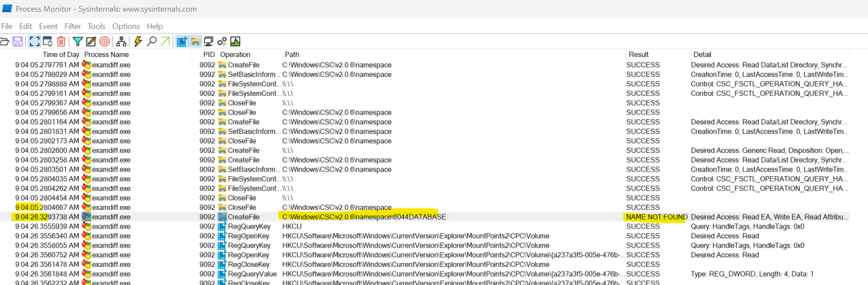Click Query: HandleTags detail in the 9:04:26.3558055 row
Image resolution: width=868 pixels, height=285 pixels.
point(748,245)
